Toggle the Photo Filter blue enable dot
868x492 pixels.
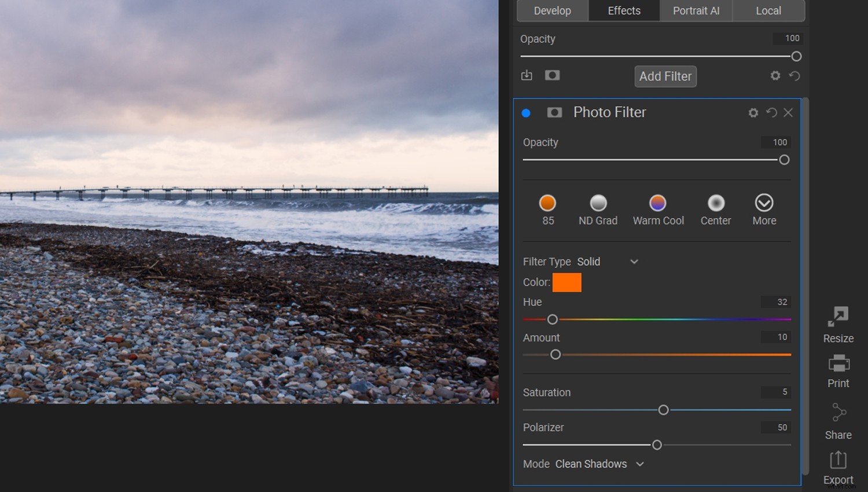[526, 113]
